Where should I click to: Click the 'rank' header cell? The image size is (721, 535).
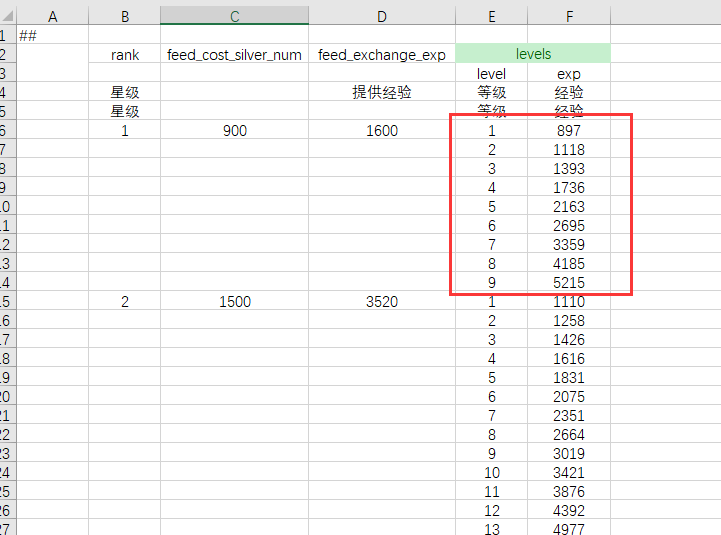pos(125,55)
